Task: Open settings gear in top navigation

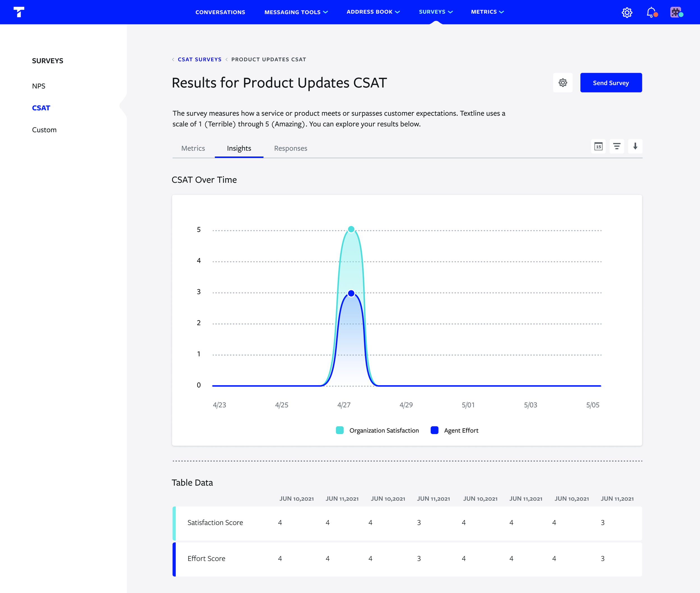Action: point(627,12)
